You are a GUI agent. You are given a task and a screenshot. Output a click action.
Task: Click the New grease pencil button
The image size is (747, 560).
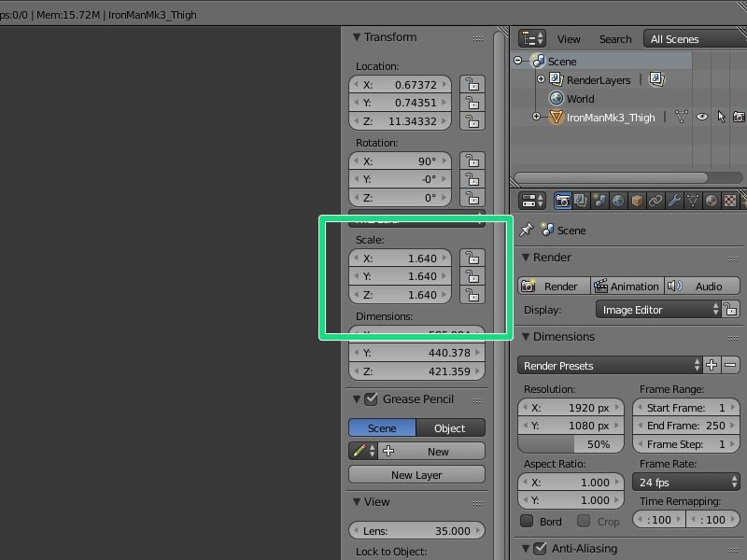431,451
